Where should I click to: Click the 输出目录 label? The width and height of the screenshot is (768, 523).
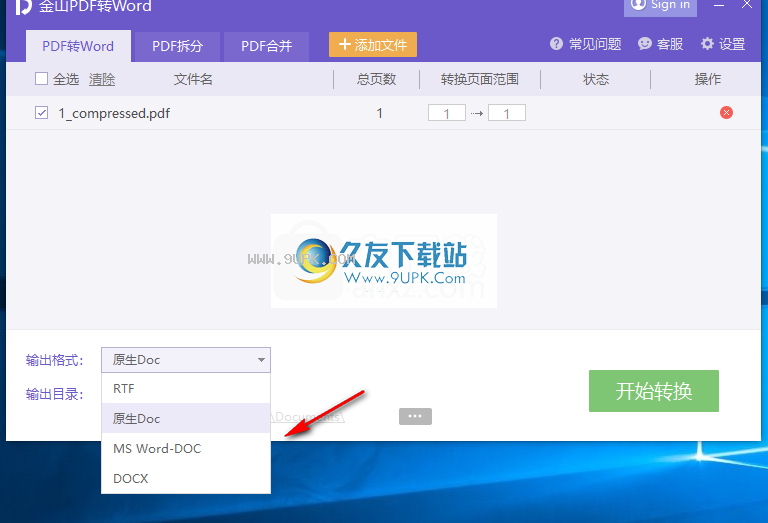pos(54,394)
